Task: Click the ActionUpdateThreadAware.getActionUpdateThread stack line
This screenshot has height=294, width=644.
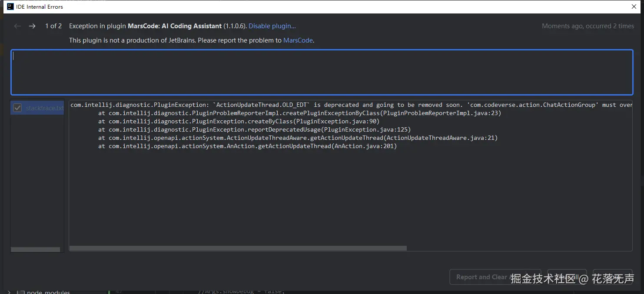Action: click(298, 138)
